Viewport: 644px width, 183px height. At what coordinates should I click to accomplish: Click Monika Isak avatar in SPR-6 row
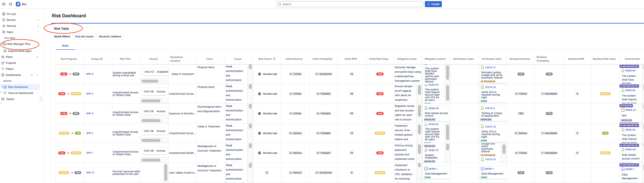pyautogui.click(x=260, y=74)
